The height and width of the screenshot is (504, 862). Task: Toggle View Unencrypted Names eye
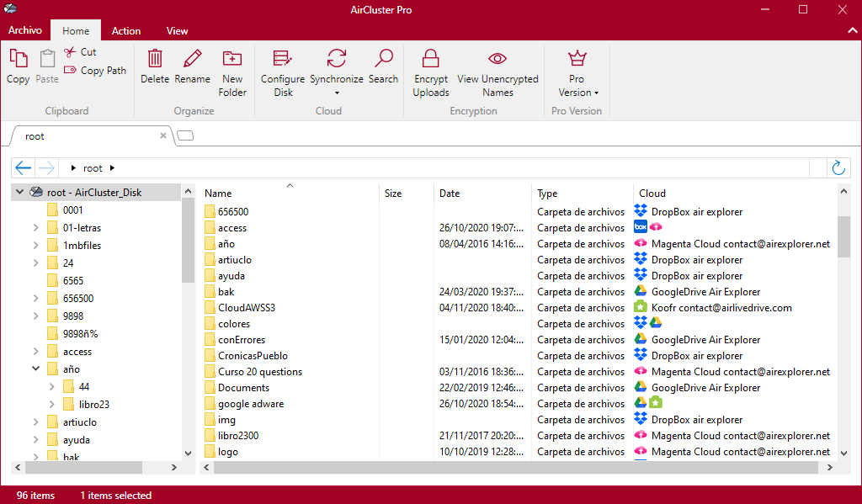tap(497, 58)
